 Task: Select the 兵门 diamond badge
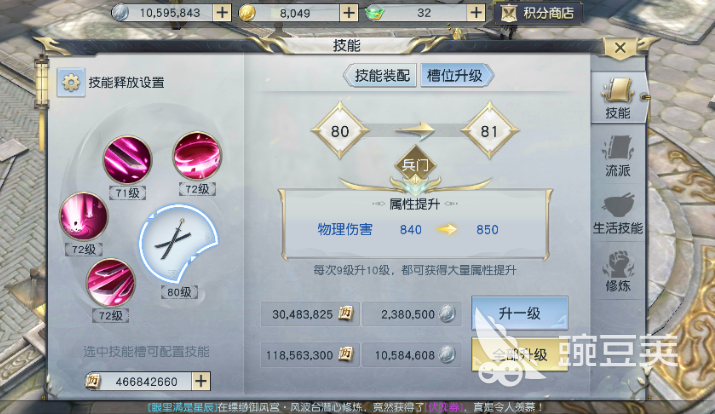tap(415, 165)
